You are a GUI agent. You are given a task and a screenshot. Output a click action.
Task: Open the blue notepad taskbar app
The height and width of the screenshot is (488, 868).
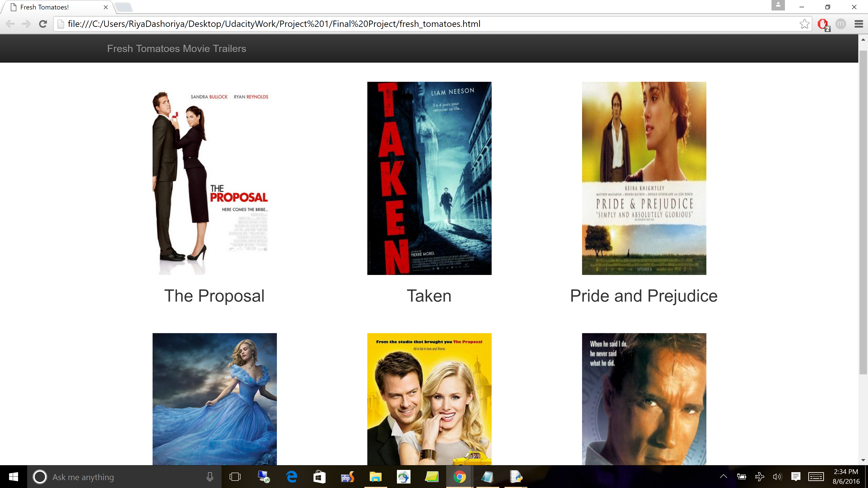point(487,477)
